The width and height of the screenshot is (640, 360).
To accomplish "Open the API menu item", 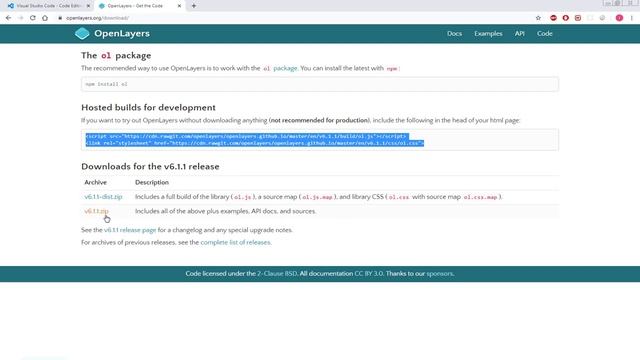I will coord(520,33).
